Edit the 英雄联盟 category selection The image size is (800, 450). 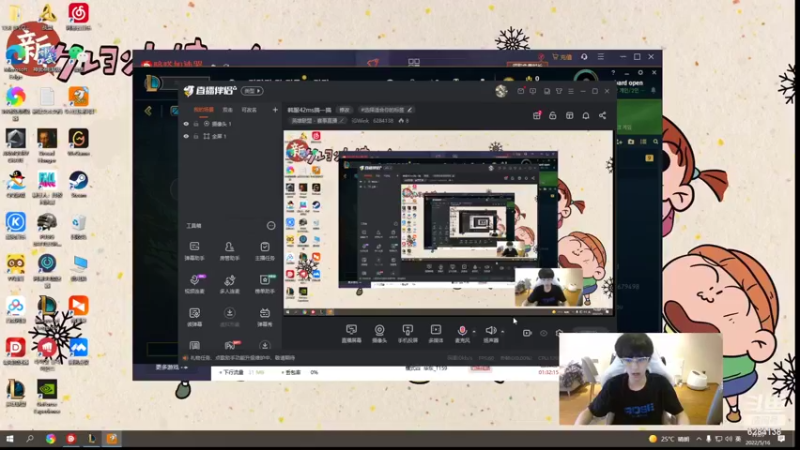[x=317, y=121]
